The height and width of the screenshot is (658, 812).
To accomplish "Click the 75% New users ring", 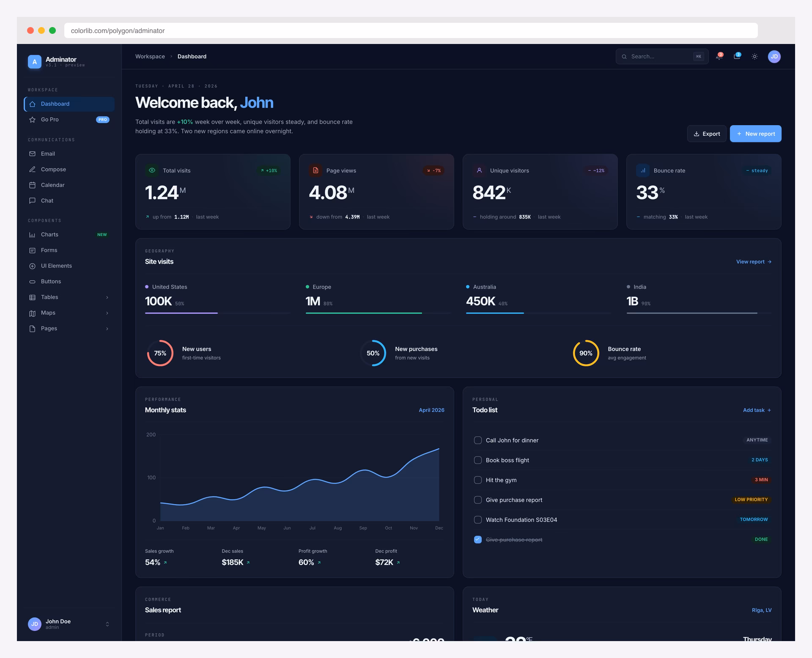I will 160,353.
